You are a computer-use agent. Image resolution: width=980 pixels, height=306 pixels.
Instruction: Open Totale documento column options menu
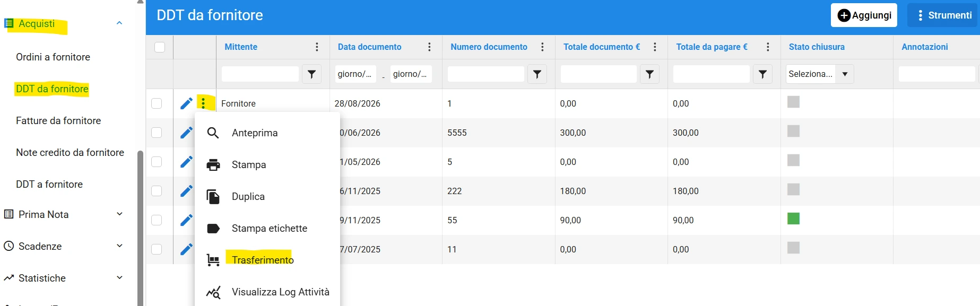tap(655, 47)
